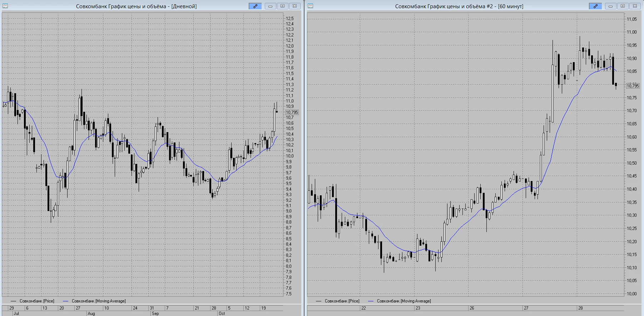Screen dimensions: 644x316
Task: Minimize the daily chart window
Action: click(270, 6)
